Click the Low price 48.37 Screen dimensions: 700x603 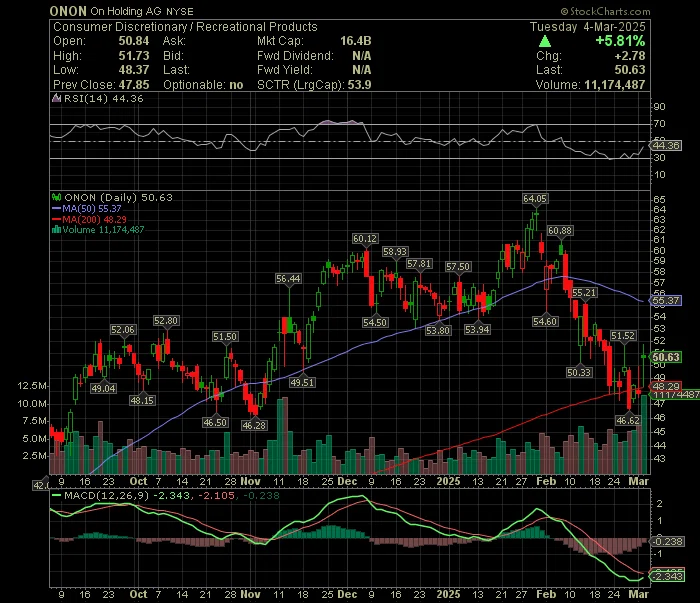[x=133, y=70]
